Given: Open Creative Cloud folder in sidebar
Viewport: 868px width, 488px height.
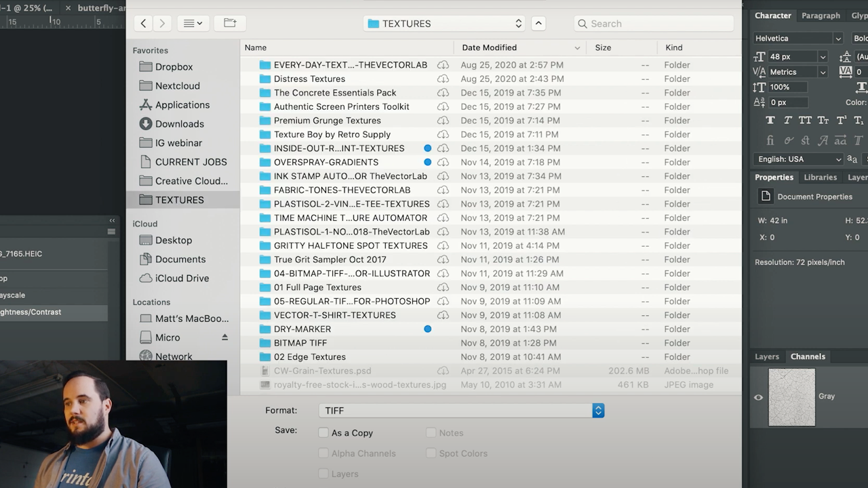Looking at the screenshot, I should 191,180.
